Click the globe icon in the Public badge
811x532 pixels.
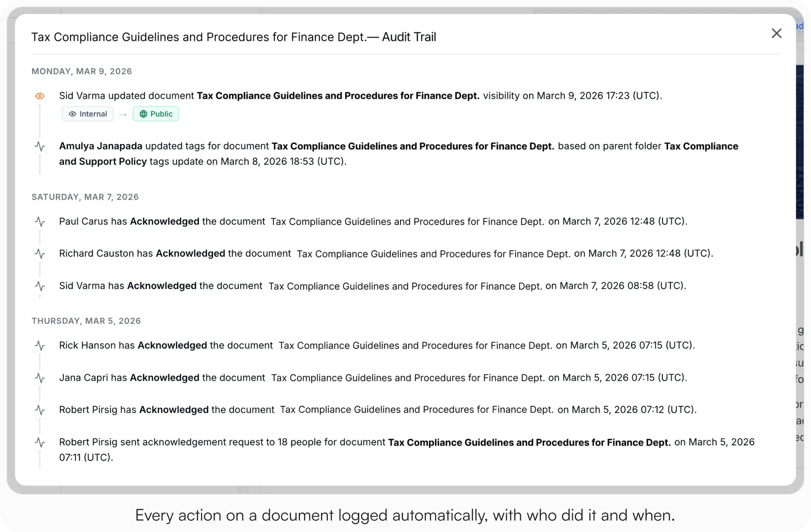coord(143,114)
